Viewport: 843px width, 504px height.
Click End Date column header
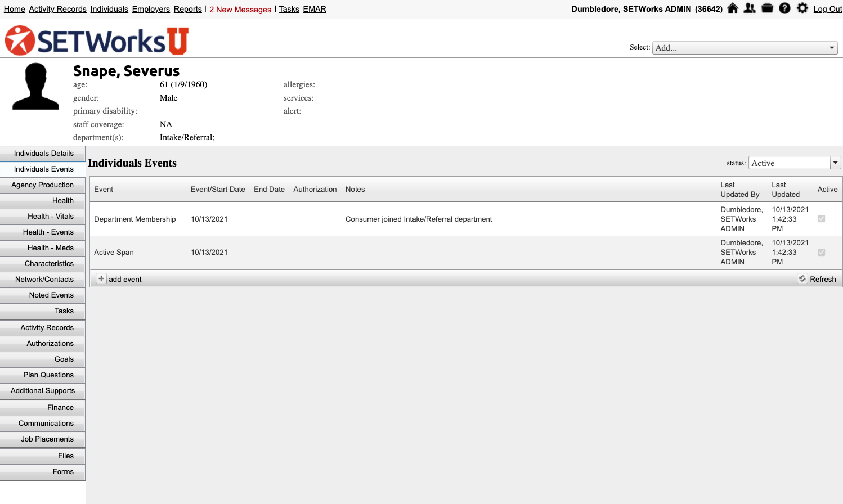tap(269, 189)
